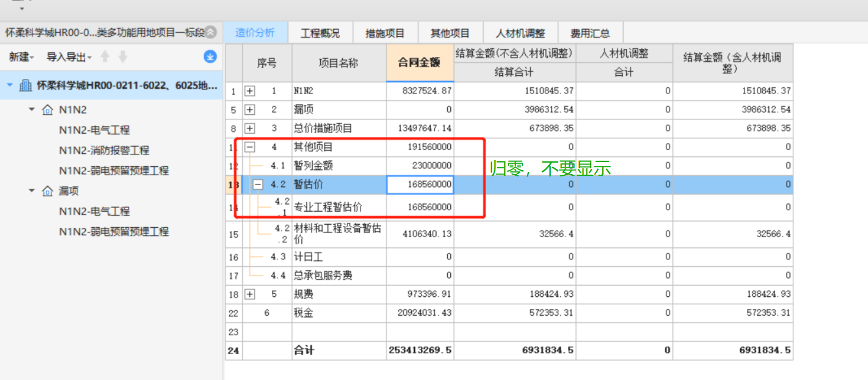This screenshot has height=380, width=868.
Task: Click contract amount 13497647.14 cell
Action: [x=420, y=128]
